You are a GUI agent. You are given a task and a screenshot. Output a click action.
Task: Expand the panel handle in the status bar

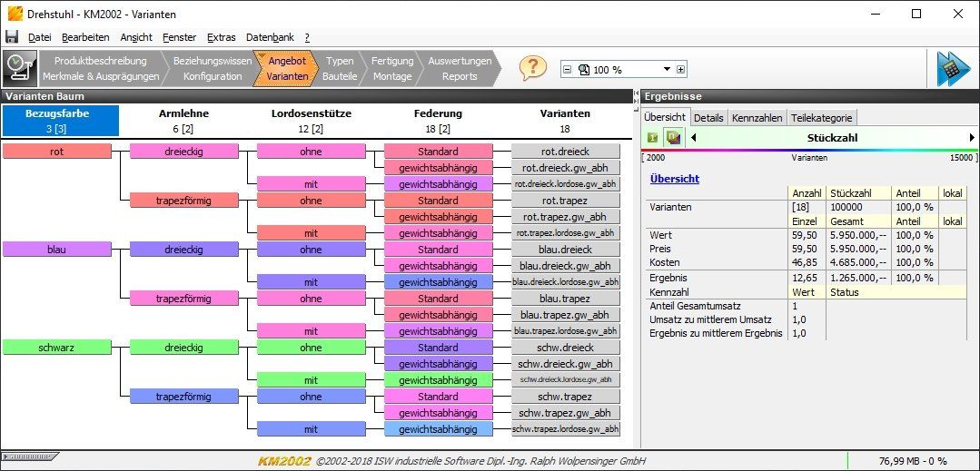tap(30, 456)
